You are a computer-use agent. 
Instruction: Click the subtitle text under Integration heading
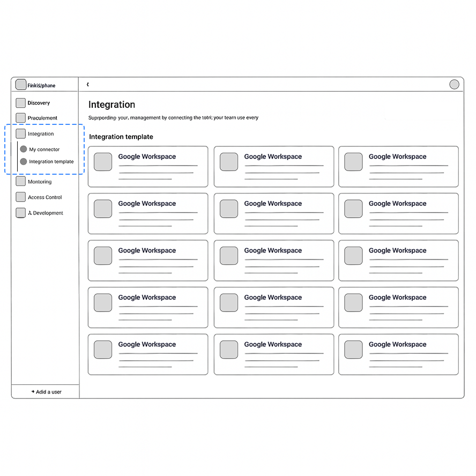[173, 117]
